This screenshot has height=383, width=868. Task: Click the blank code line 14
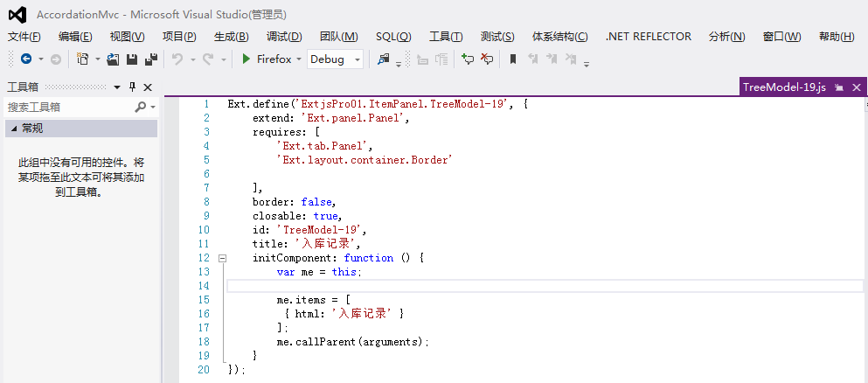coord(545,286)
